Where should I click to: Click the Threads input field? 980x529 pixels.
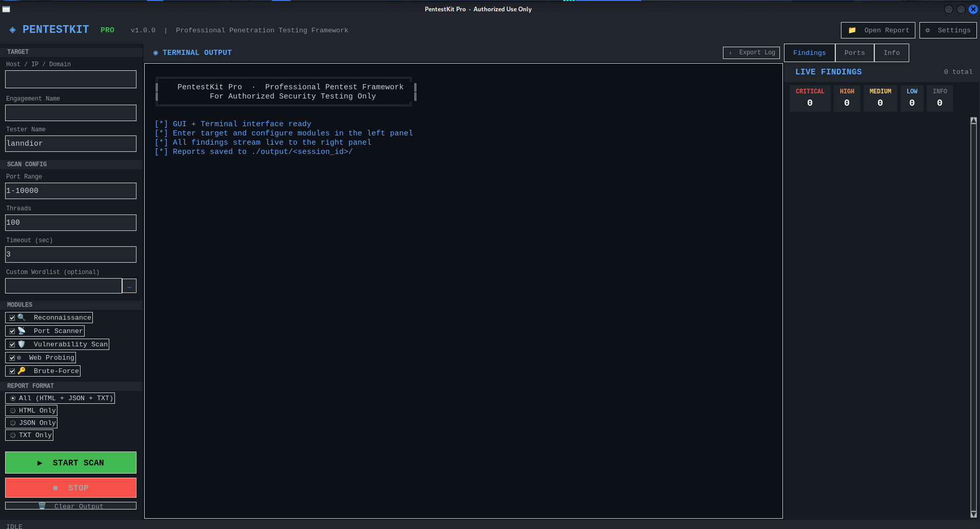(71, 223)
